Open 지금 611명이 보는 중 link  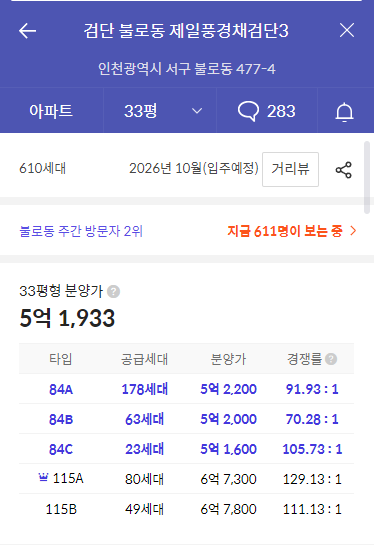pos(285,231)
